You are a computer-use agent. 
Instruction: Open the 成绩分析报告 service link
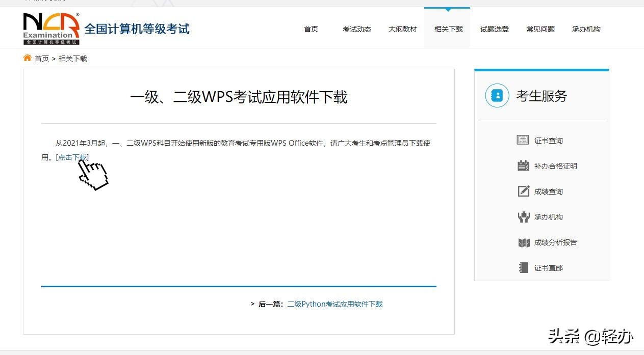point(556,242)
